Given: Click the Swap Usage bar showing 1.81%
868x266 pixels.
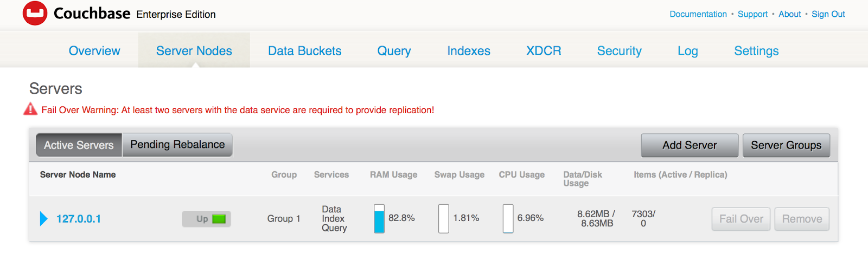Looking at the screenshot, I should tap(444, 218).
